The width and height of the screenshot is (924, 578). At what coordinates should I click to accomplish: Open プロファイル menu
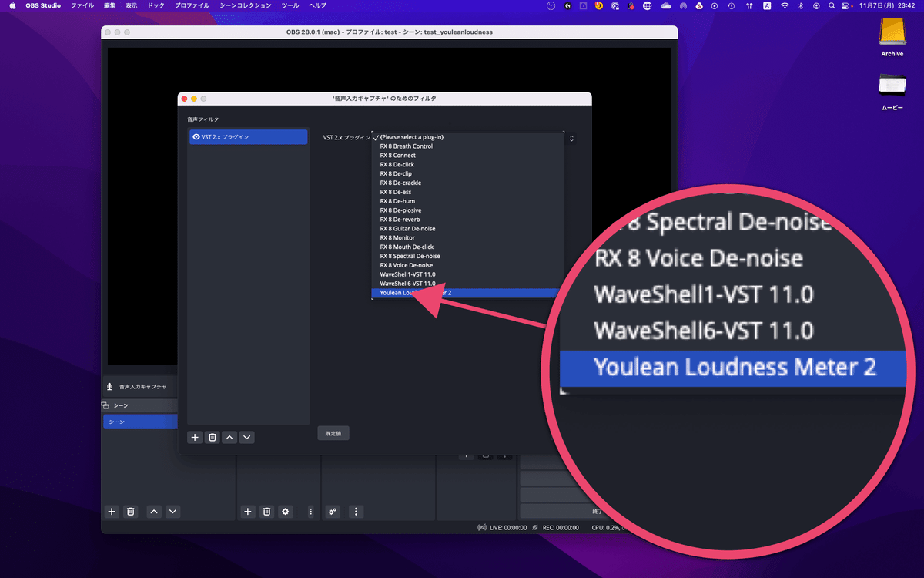(192, 5)
